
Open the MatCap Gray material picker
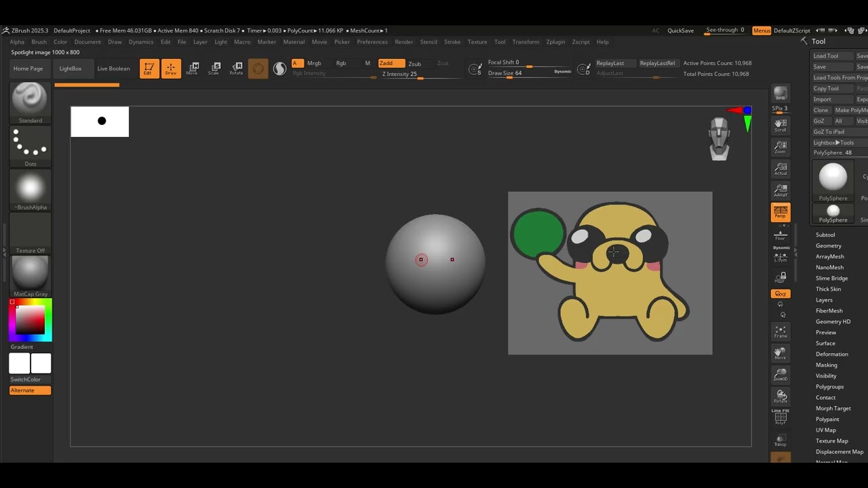pyautogui.click(x=30, y=277)
